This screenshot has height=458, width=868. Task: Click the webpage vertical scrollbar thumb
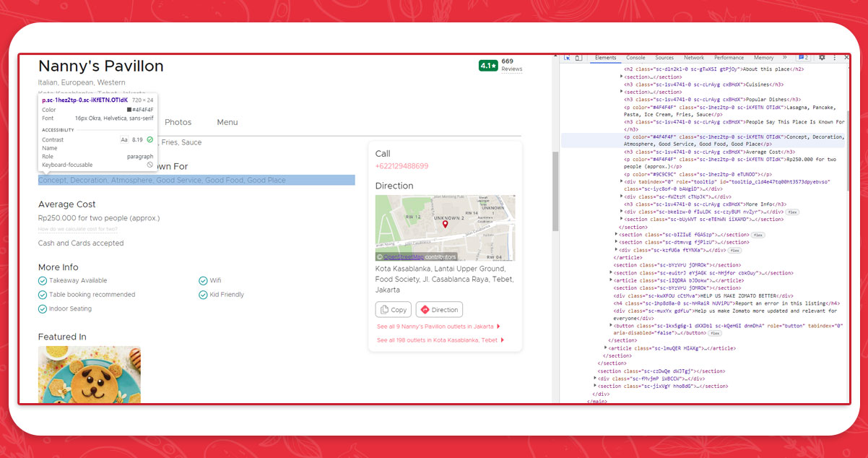(555, 191)
